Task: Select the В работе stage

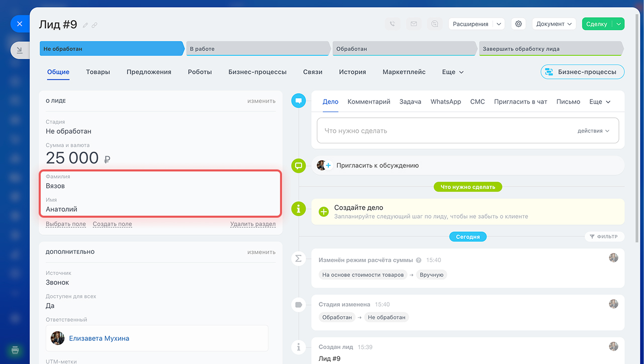Action: (x=258, y=49)
